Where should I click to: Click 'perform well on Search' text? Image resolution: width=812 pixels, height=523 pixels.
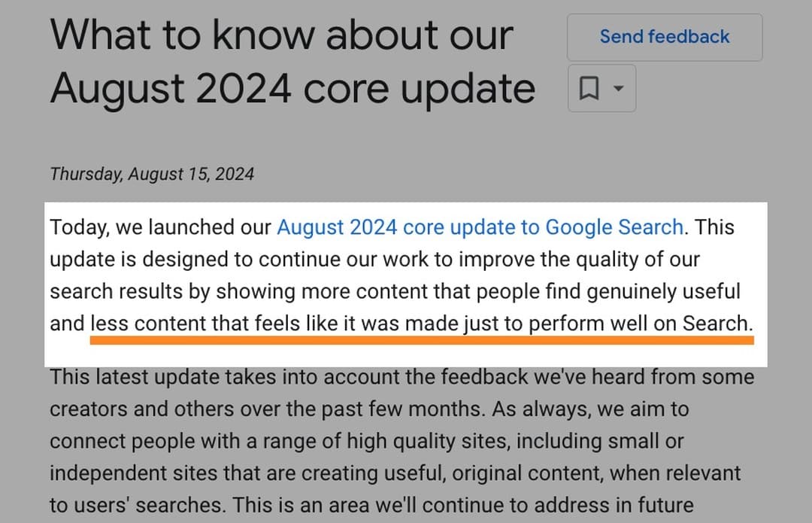tap(638, 324)
